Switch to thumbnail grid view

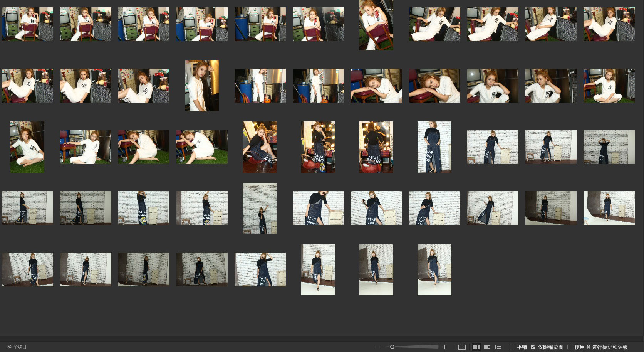point(476,347)
